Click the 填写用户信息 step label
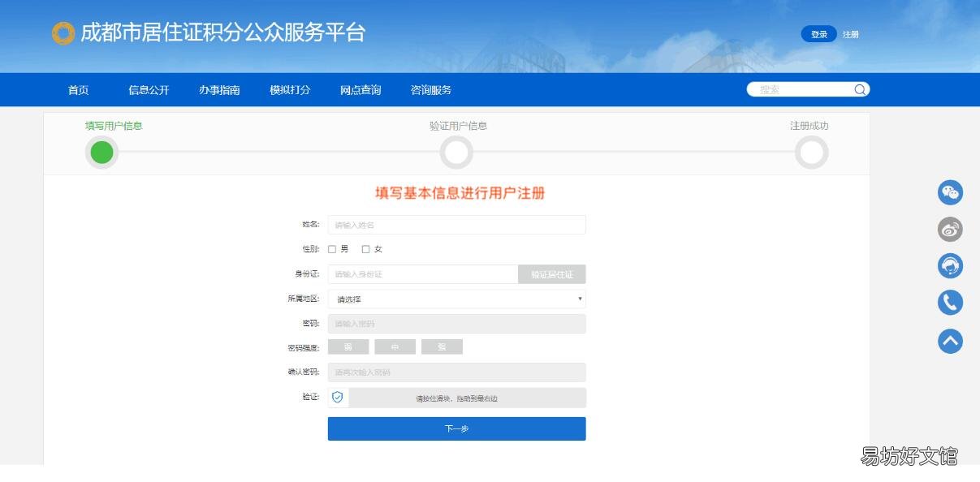980x482 pixels. point(114,126)
